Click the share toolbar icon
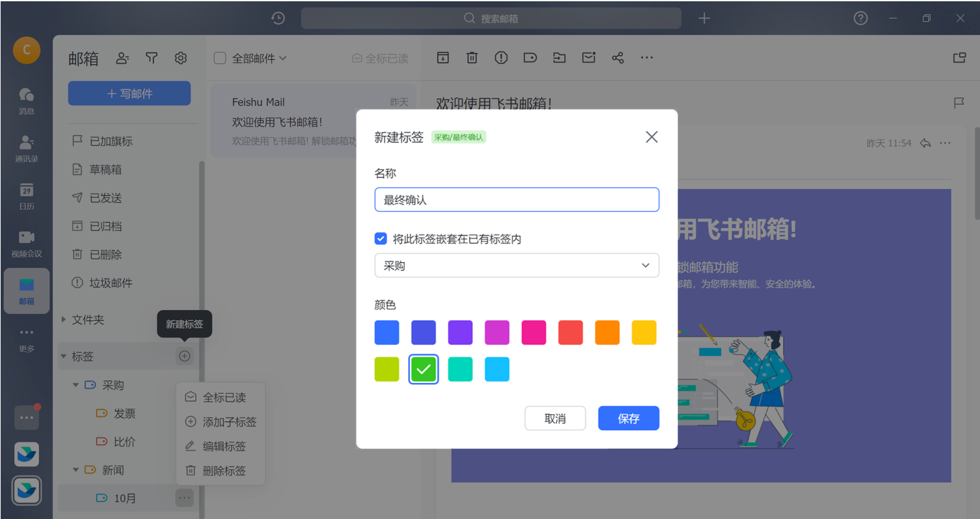 pyautogui.click(x=618, y=58)
